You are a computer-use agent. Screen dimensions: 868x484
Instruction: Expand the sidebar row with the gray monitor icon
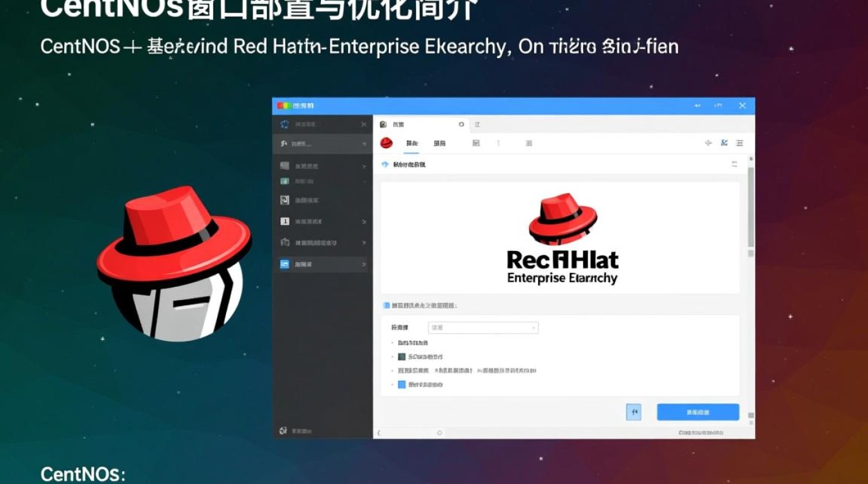coord(364,166)
